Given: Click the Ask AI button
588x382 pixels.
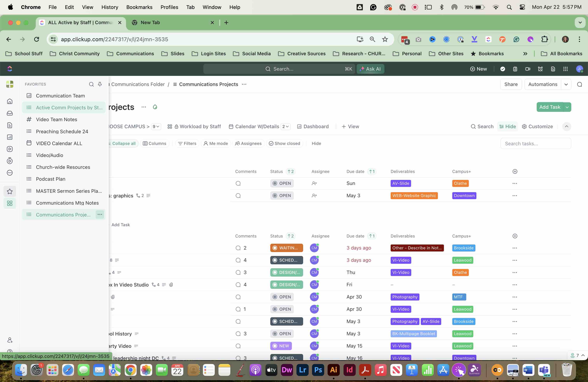Looking at the screenshot, I should (x=370, y=69).
